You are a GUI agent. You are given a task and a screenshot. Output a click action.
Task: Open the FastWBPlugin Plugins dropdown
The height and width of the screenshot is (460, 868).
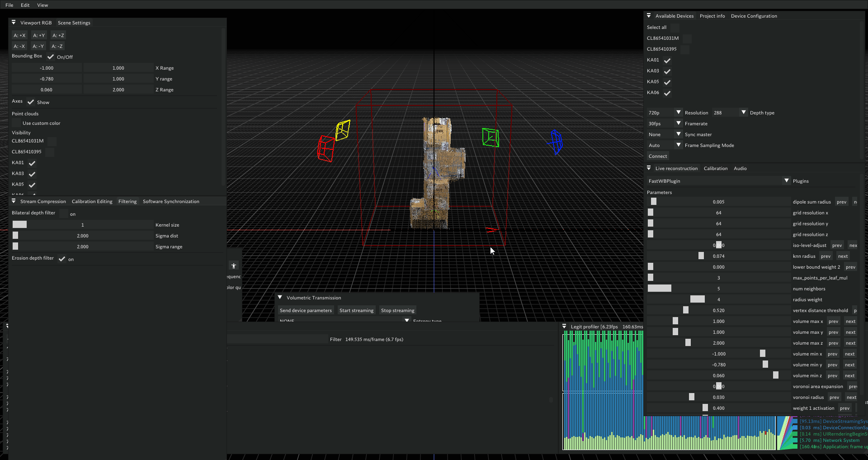pos(718,181)
